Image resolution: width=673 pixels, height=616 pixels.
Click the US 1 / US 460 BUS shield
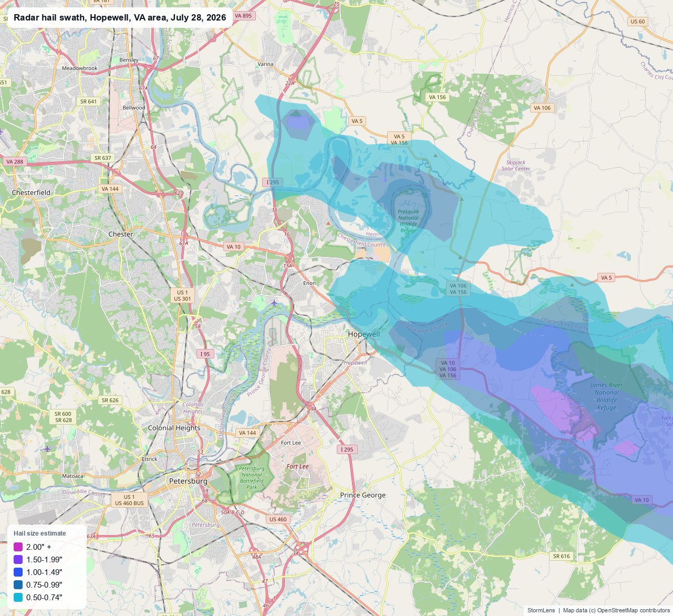point(129,500)
